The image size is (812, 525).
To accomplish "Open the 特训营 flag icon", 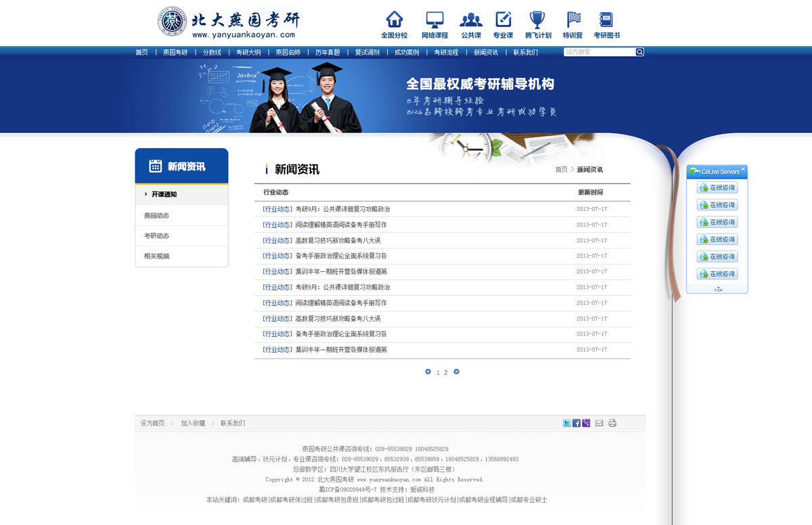I will (x=573, y=19).
